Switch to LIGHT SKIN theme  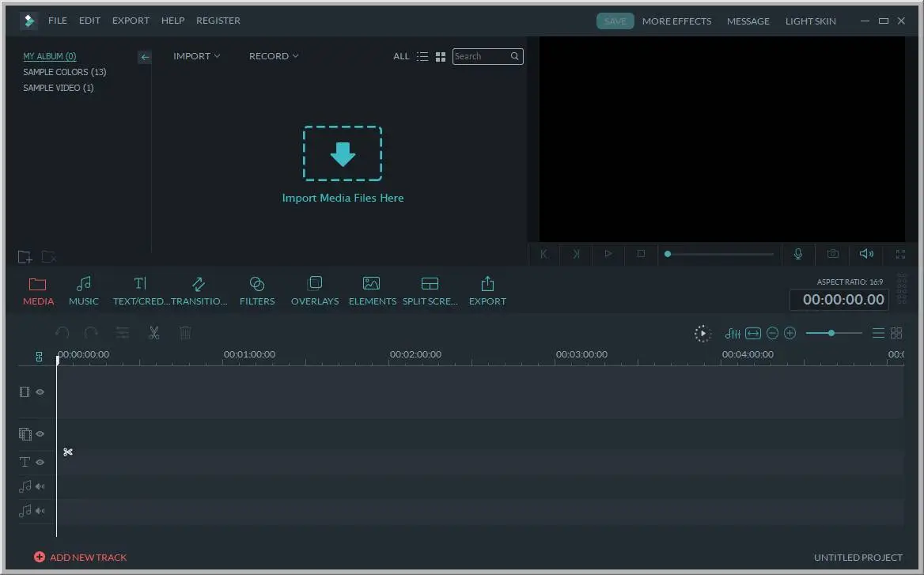click(x=810, y=21)
